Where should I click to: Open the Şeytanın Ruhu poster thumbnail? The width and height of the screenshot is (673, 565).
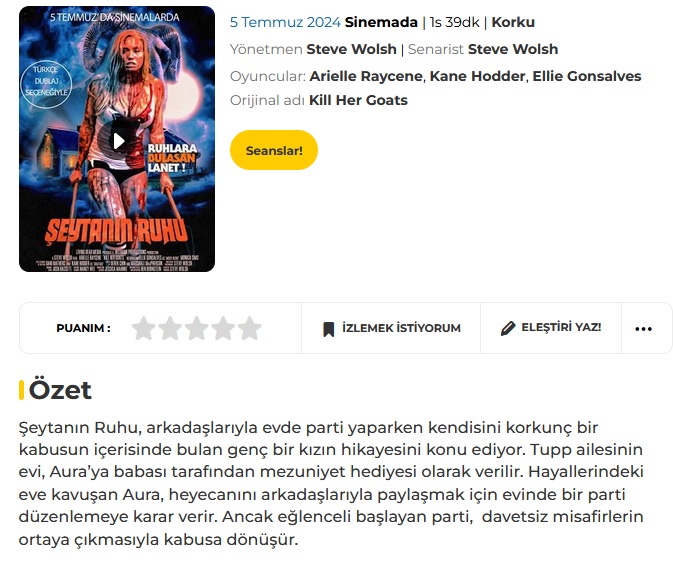click(117, 139)
